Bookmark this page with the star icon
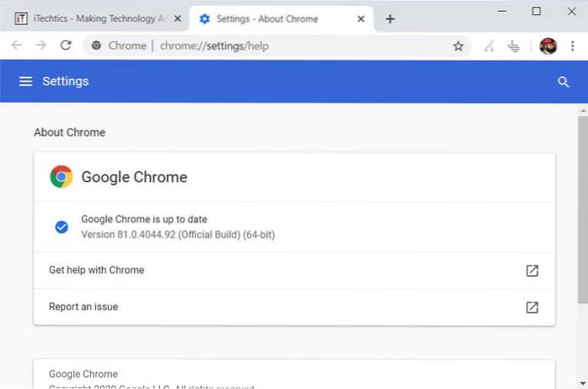The height and width of the screenshot is (389, 588). point(458,46)
